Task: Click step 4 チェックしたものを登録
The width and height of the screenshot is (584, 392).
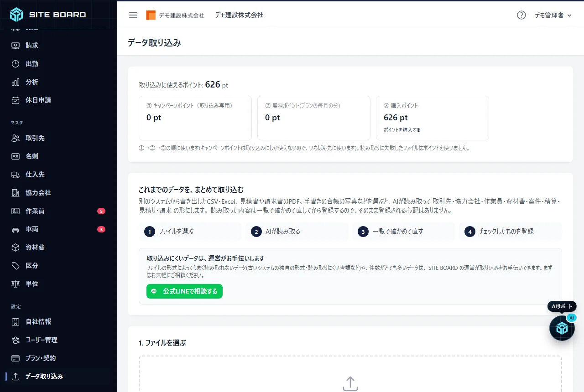Action: pyautogui.click(x=511, y=232)
